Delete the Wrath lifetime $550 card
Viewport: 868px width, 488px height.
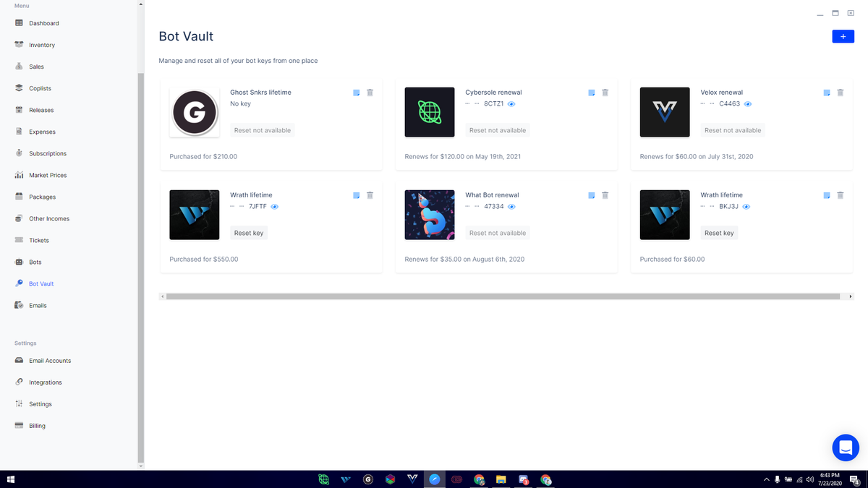(x=370, y=195)
